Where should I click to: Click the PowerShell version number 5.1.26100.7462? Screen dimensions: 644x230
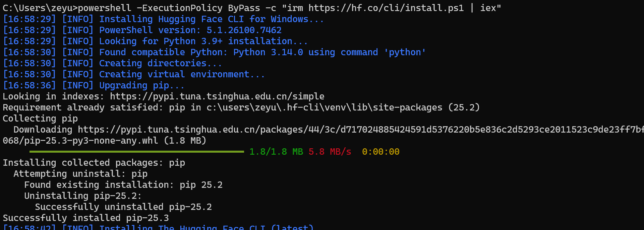(x=244, y=30)
